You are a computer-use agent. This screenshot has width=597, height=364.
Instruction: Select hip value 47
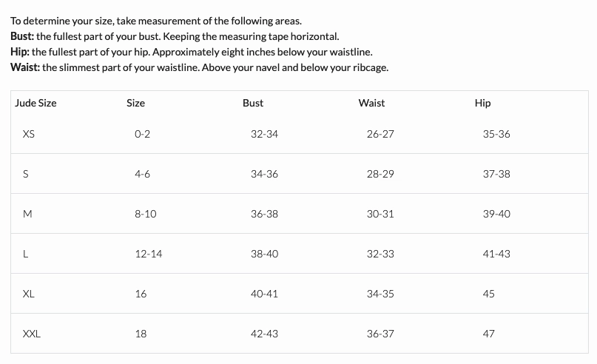click(x=489, y=334)
